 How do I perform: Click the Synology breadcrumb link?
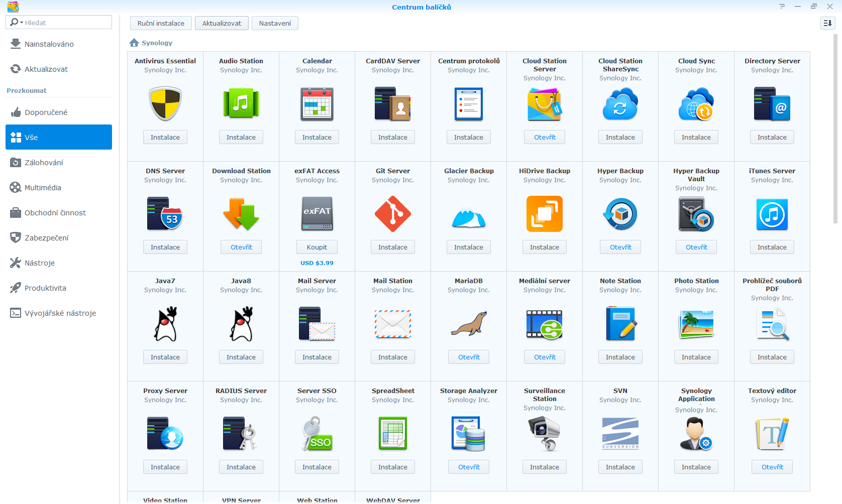pyautogui.click(x=157, y=43)
